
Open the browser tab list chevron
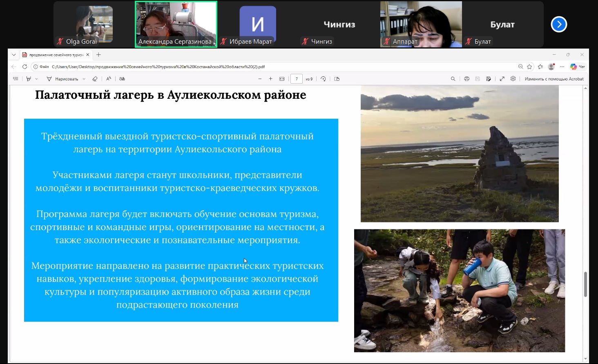click(x=13, y=55)
